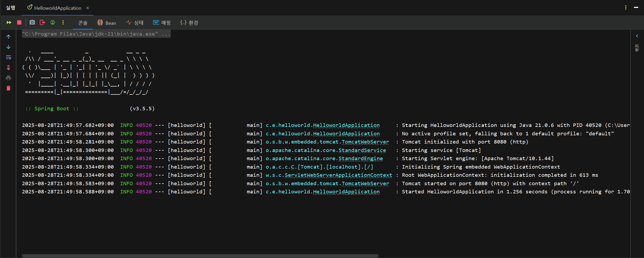Switch to the Bean tab
This screenshot has width=644, height=258.
[x=107, y=23]
